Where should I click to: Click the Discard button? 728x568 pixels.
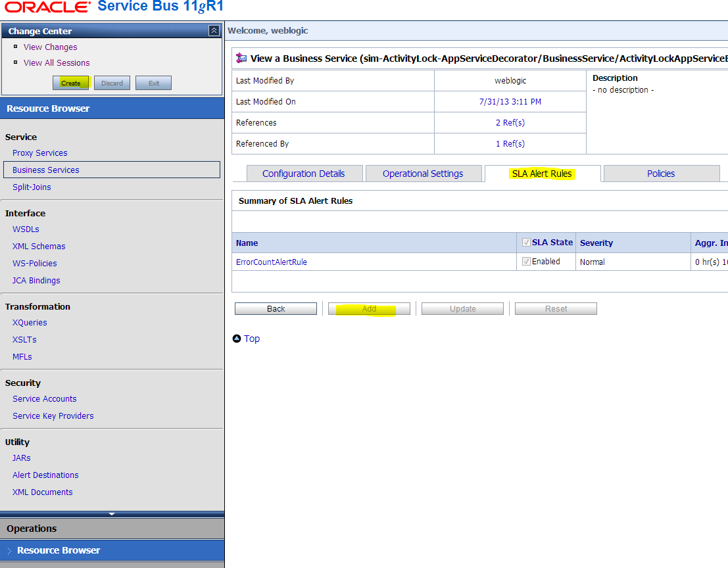(x=112, y=83)
